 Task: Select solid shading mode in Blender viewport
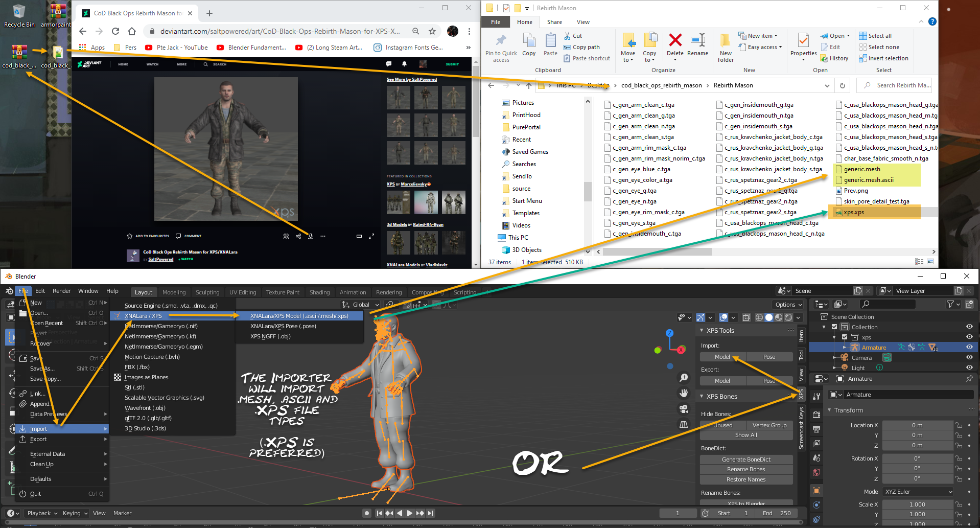click(769, 317)
